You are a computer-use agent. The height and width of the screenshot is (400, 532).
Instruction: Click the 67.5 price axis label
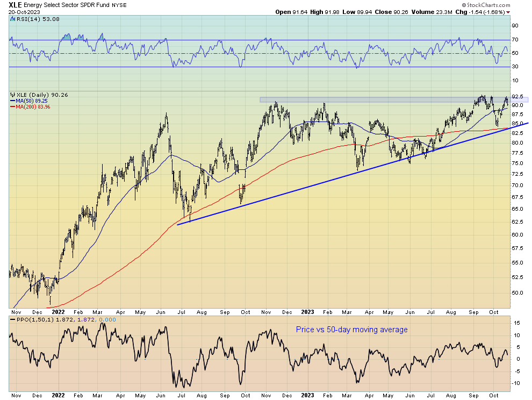click(517, 197)
